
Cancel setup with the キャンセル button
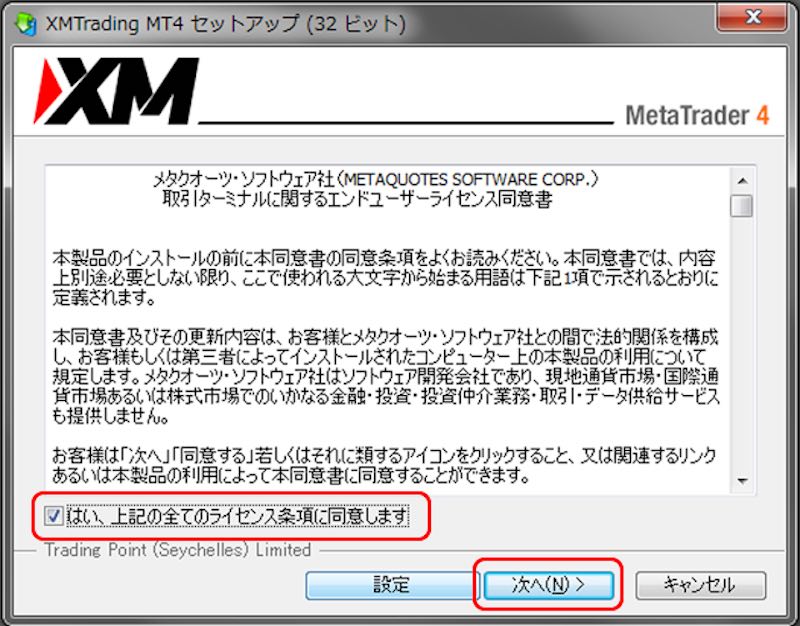[x=701, y=585]
